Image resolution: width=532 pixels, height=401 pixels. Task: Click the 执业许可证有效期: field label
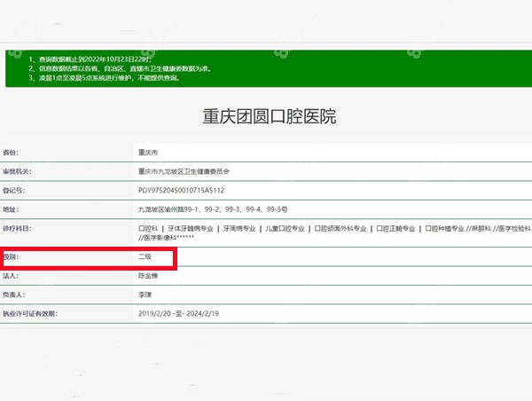pos(30,313)
